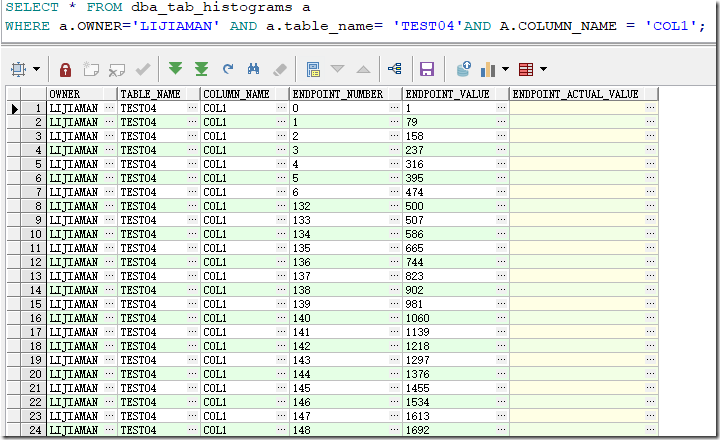The image size is (720, 440).
Task: Select row number 24 in the grid
Action: click(x=34, y=430)
